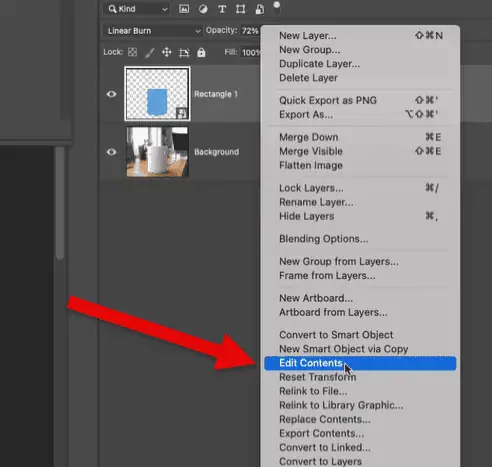This screenshot has width=492, height=467.
Task: Open the Kind filter dropdown
Action: point(136,9)
